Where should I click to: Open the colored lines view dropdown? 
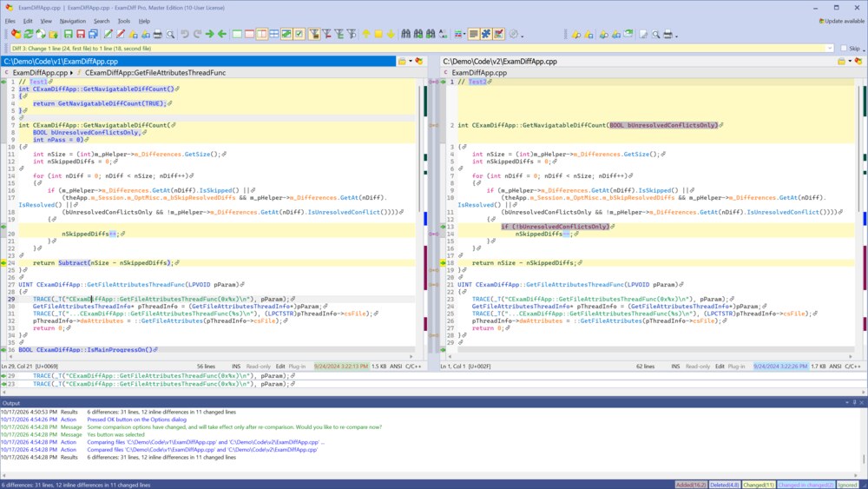[x=464, y=35]
